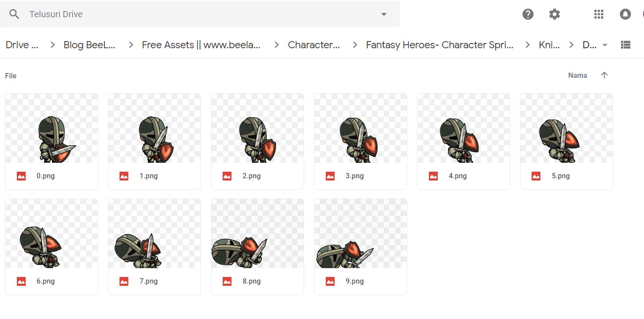Click the image file icon beside 9.png
This screenshot has width=644, height=319.
[x=330, y=281]
